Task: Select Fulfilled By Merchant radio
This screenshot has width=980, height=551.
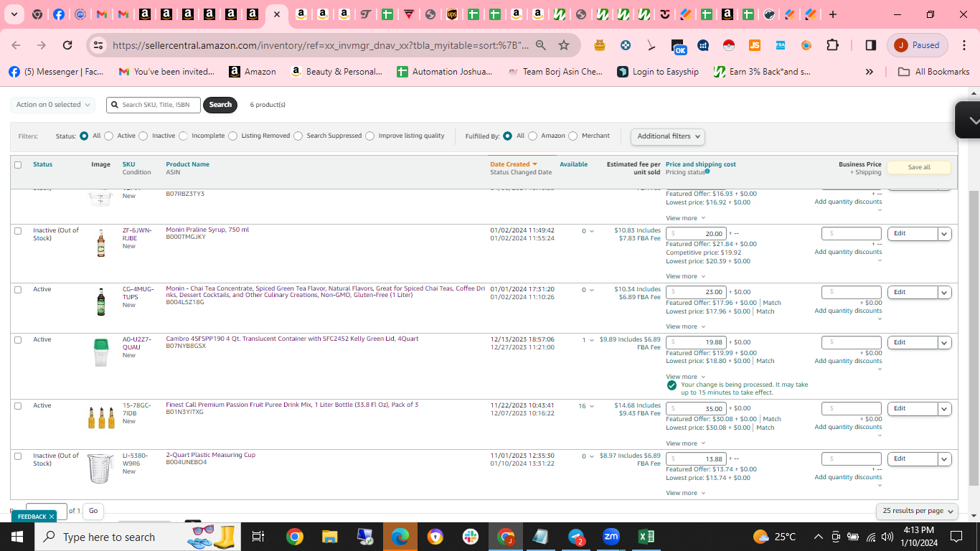Action: coord(573,136)
